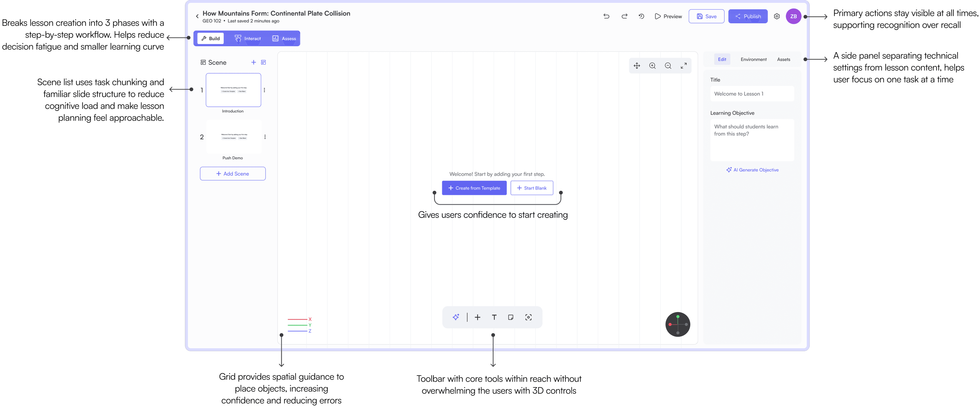Screen dimensions: 980x409
Task: Expand canvas to fullscreen
Action: pos(684,66)
